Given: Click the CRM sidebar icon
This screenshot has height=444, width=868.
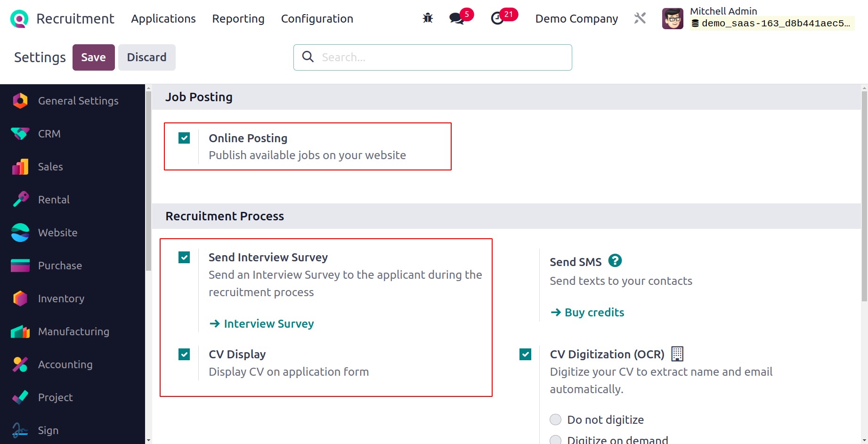Looking at the screenshot, I should pos(20,134).
